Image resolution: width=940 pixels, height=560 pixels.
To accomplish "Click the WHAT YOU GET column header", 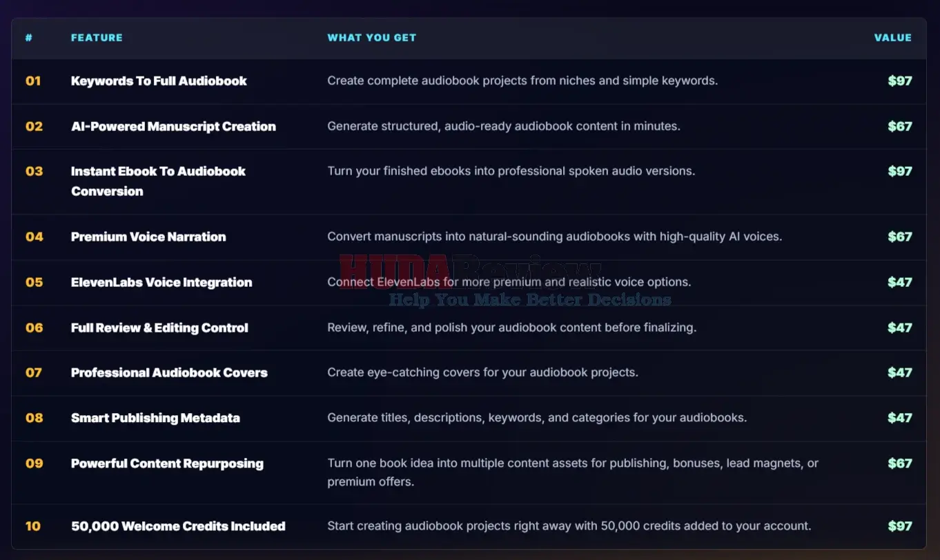I will click(371, 38).
